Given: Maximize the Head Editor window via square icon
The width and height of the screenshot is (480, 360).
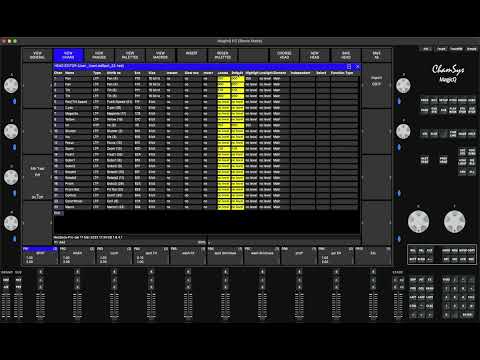Looking at the screenshot, I should click(x=349, y=66).
